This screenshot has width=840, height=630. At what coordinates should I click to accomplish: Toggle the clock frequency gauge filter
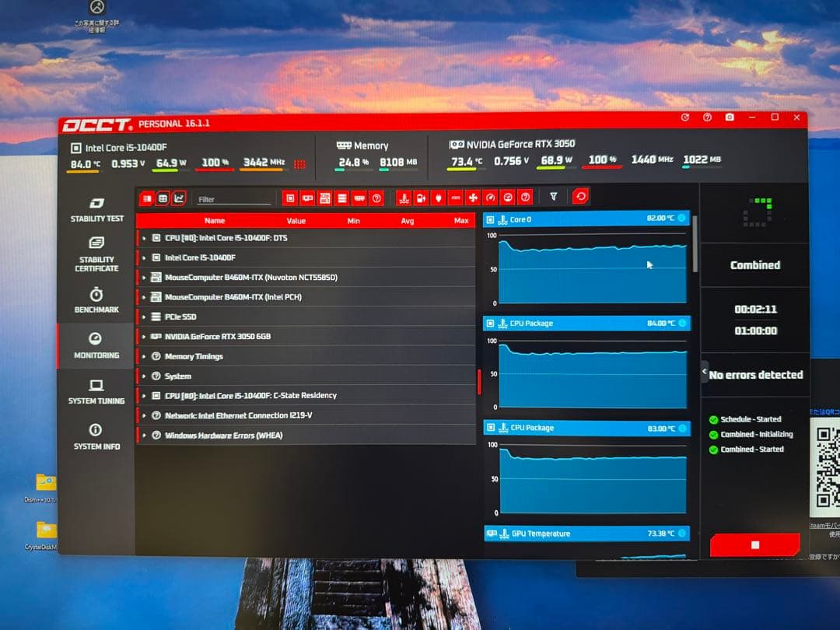[490, 198]
